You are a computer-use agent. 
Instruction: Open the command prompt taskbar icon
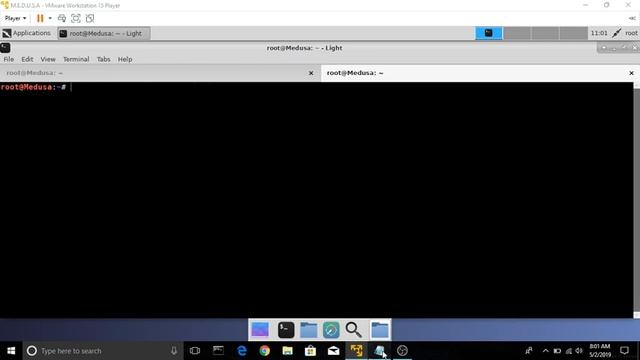pos(218,351)
